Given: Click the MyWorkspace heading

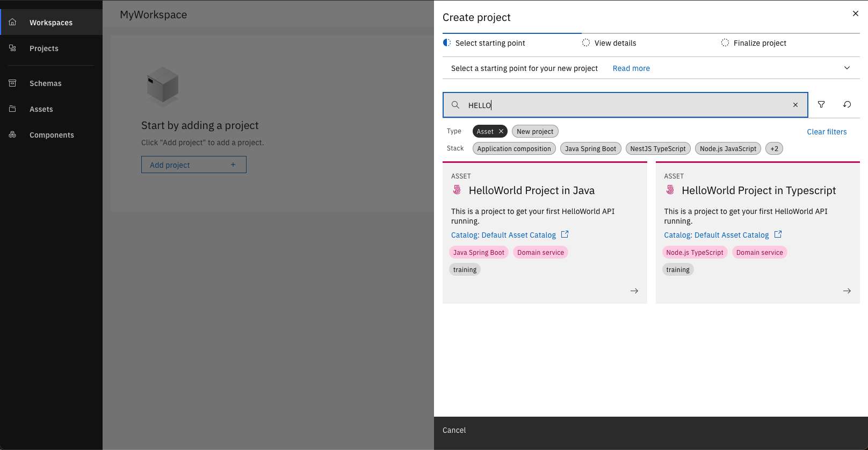Looking at the screenshot, I should click(x=153, y=15).
